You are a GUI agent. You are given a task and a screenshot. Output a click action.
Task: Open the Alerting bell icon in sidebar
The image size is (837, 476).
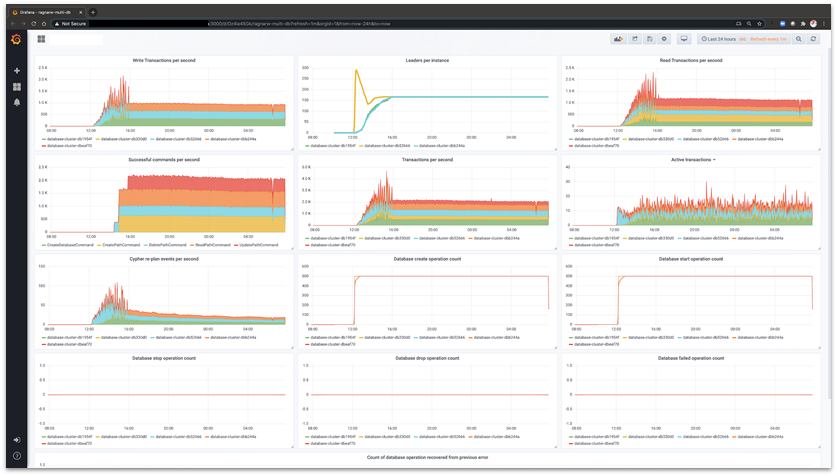click(x=17, y=102)
